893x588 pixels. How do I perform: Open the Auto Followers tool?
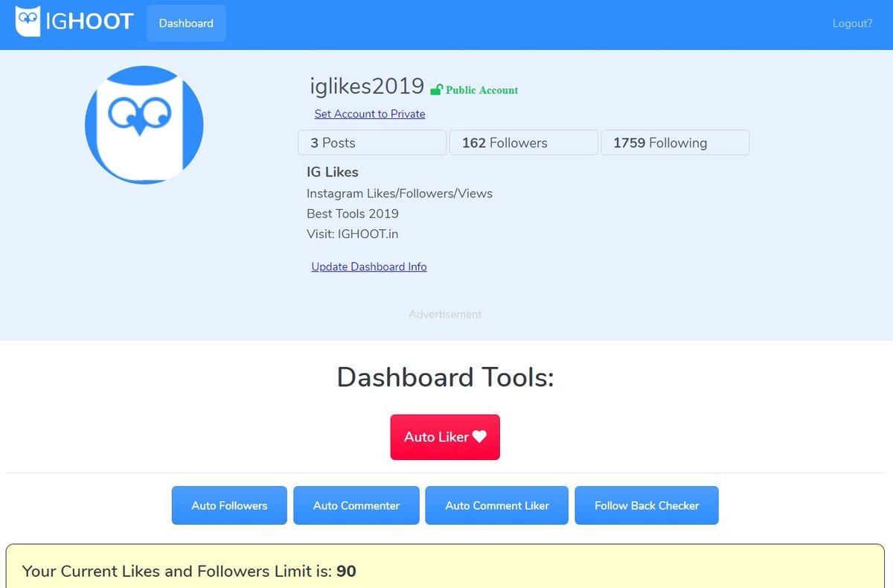(x=229, y=505)
